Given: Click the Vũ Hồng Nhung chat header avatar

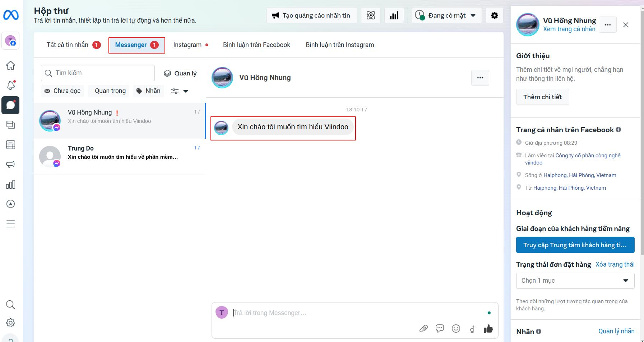Looking at the screenshot, I should pyautogui.click(x=222, y=78).
